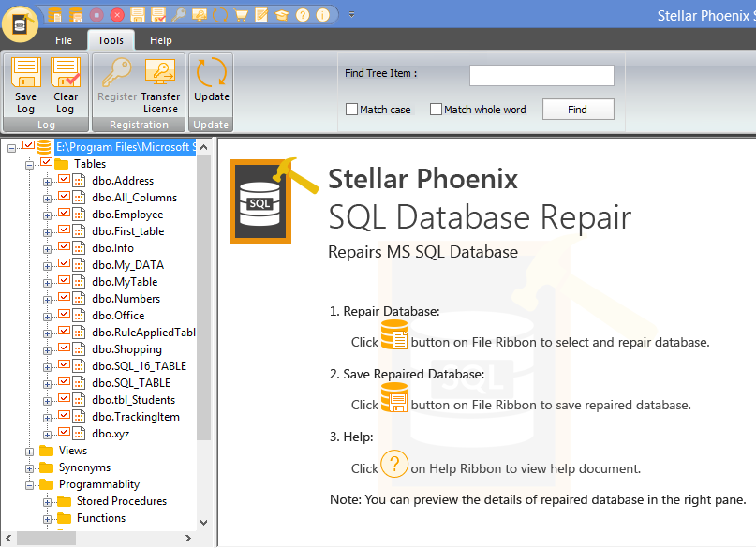Switch to the Tools ribbon tab

click(111, 40)
